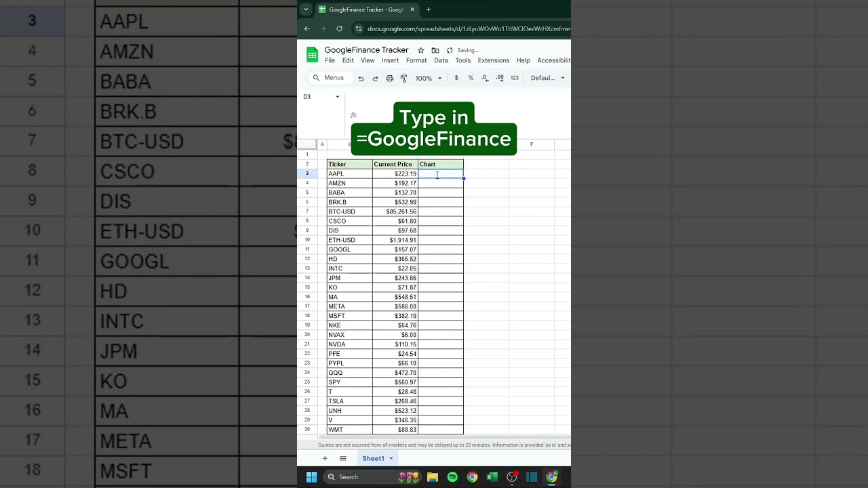Click the undo arrow in toolbar
This screenshot has width=868, height=488.
coord(361,78)
